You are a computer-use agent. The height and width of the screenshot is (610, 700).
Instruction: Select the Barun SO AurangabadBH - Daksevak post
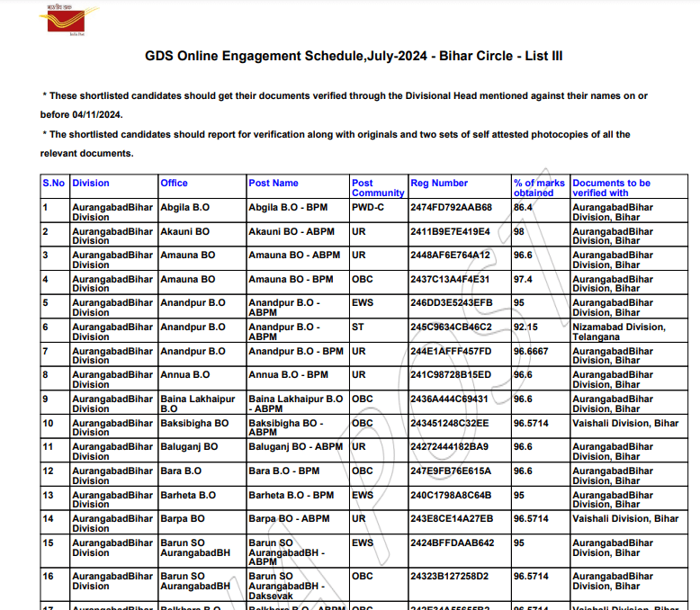tap(283, 586)
